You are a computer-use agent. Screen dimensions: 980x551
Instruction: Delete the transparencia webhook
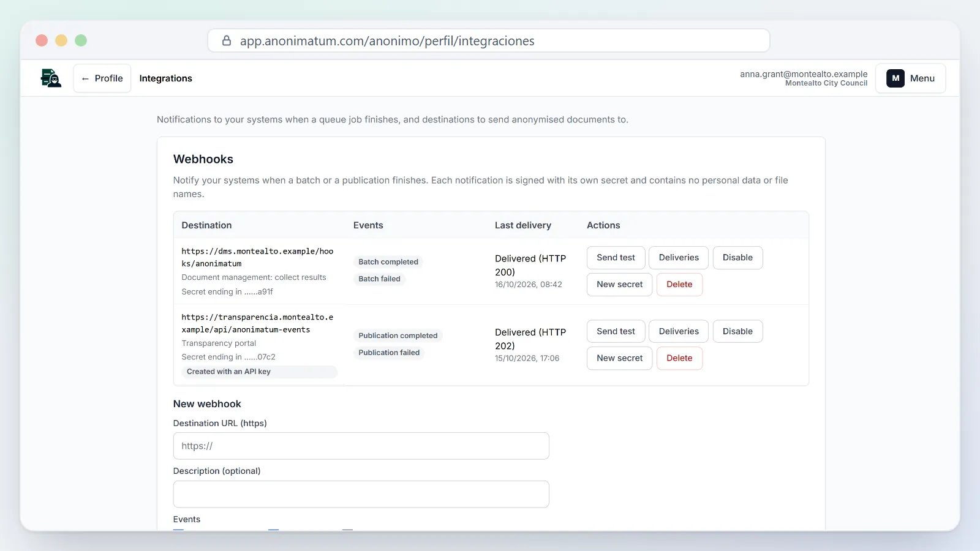[x=679, y=358]
